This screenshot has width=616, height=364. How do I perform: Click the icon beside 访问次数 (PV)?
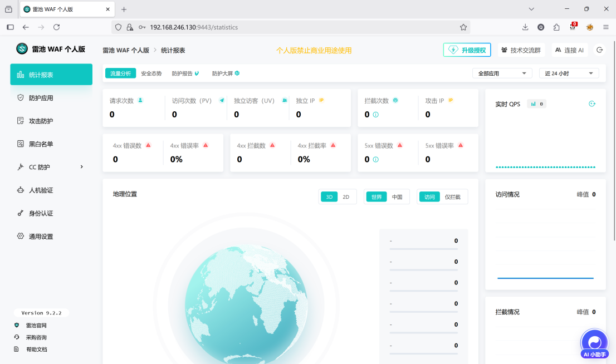pyautogui.click(x=222, y=100)
